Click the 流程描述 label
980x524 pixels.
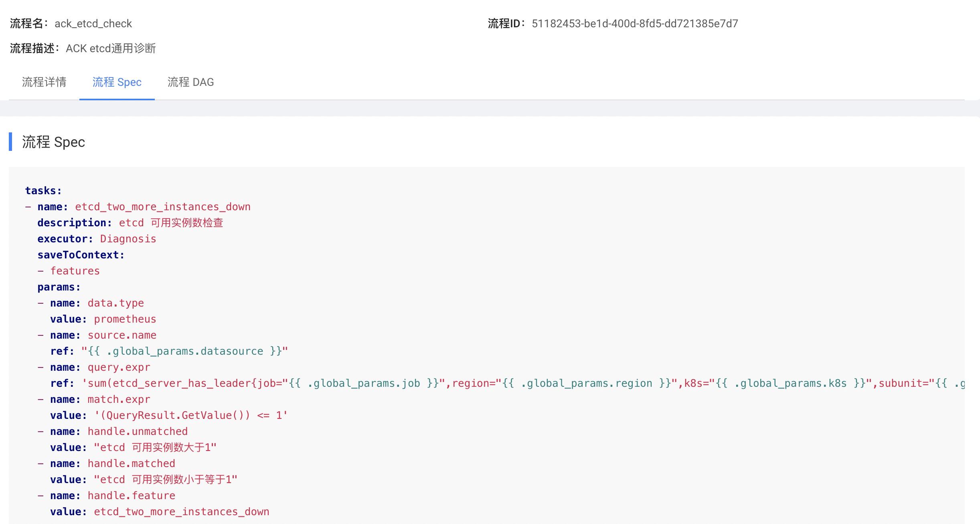pos(35,49)
